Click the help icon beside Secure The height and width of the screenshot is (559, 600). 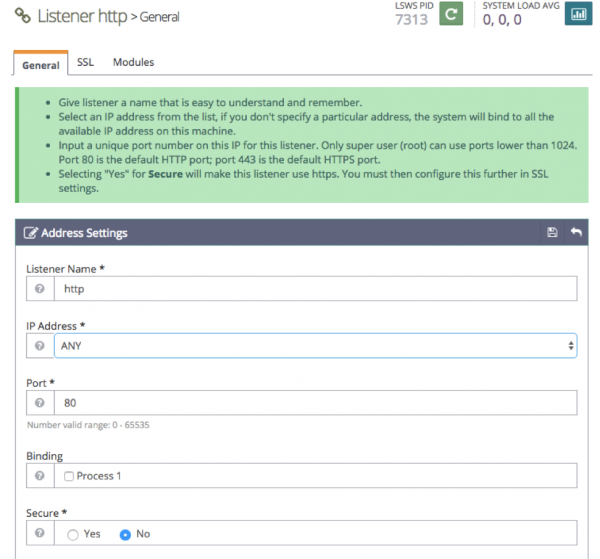pyautogui.click(x=39, y=533)
